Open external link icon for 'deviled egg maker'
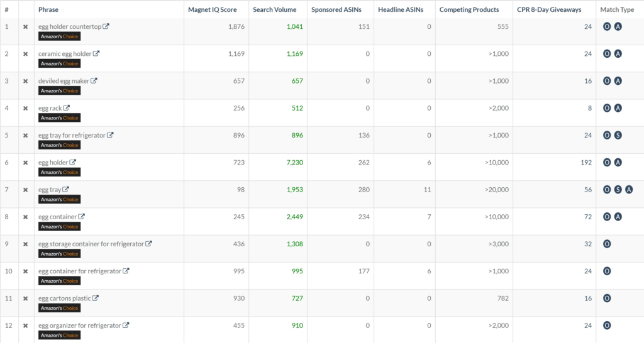This screenshot has height=343, width=644. pyautogui.click(x=94, y=80)
